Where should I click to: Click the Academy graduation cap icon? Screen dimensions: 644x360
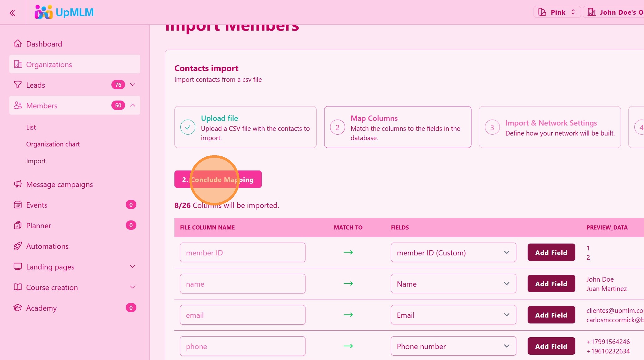[18, 308]
